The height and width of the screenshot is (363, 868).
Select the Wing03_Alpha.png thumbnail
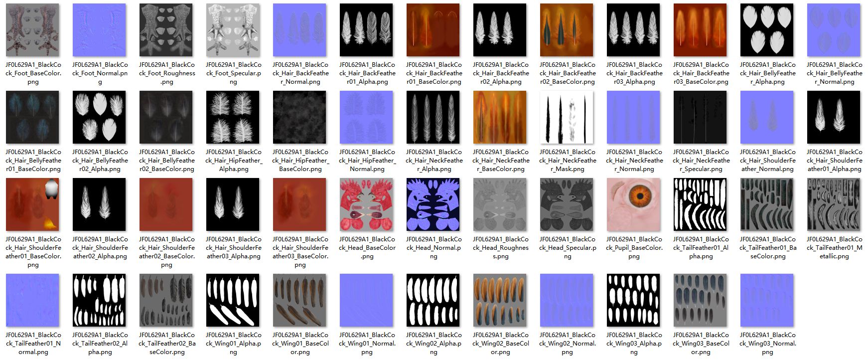(x=633, y=300)
